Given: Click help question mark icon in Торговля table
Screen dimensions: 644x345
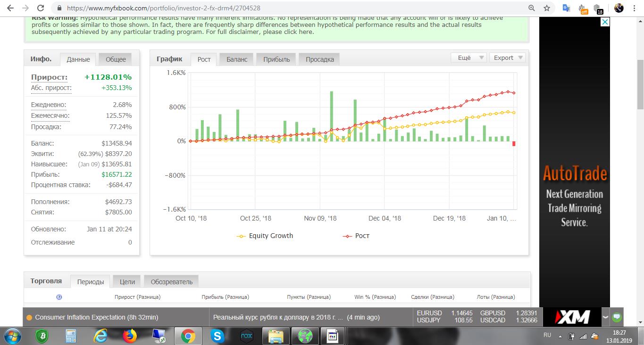Looking at the screenshot, I should tap(59, 297).
